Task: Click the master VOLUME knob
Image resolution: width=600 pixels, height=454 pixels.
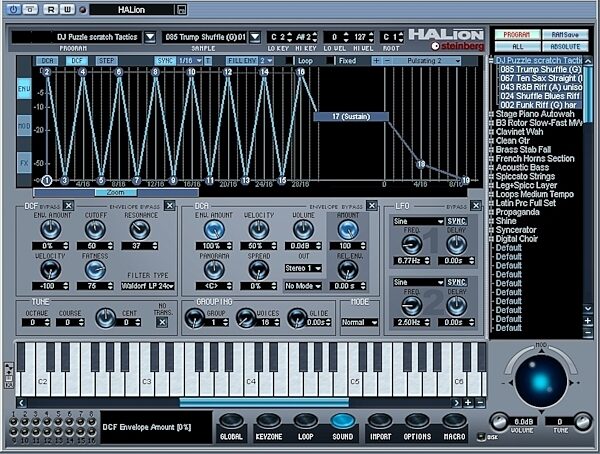Action: [499, 422]
